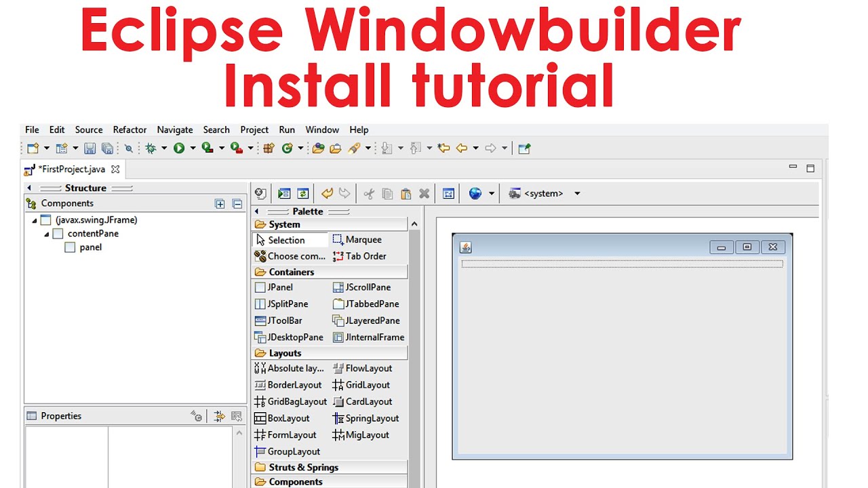Screen dimensions: 868x488
Task: Select MigLayout from Layouts palette
Action: [361, 435]
